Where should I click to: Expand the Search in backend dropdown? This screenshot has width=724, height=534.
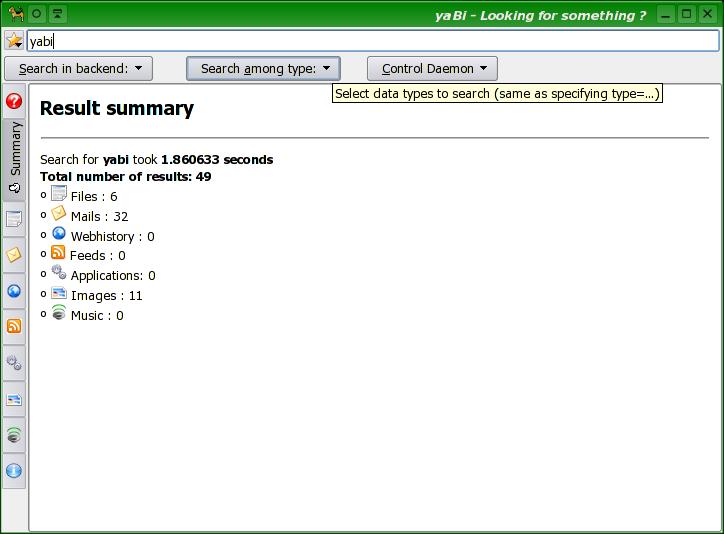(78, 68)
